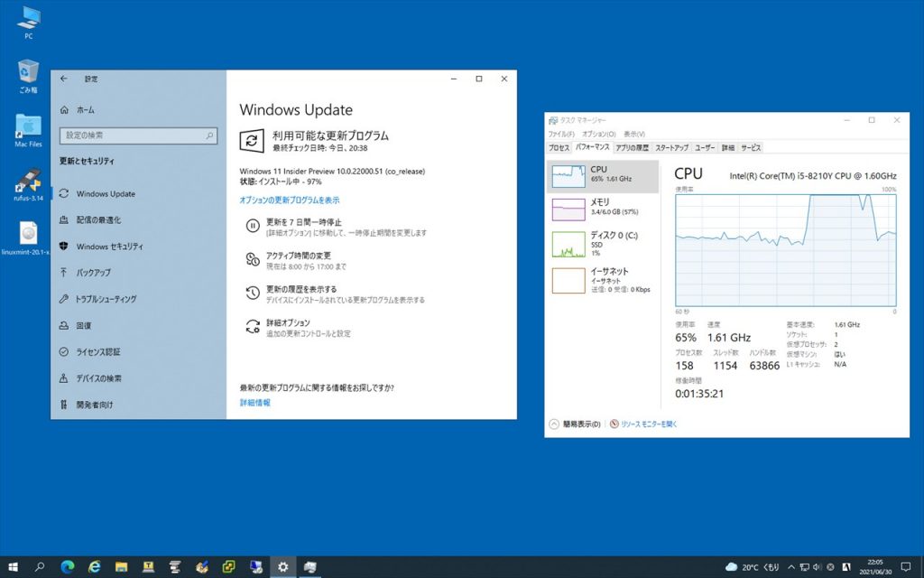Open the オプション(O) menu in Task Manager
The height and width of the screenshot is (578, 924).
(599, 134)
